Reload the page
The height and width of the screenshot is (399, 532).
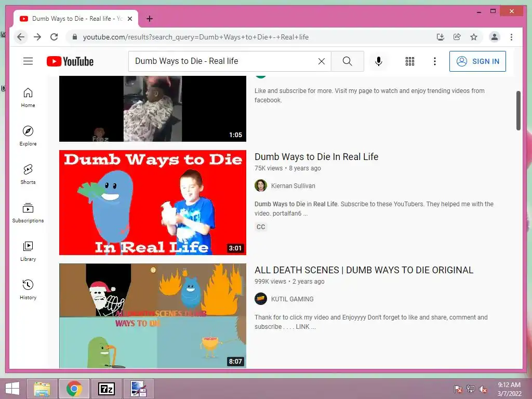(x=54, y=37)
